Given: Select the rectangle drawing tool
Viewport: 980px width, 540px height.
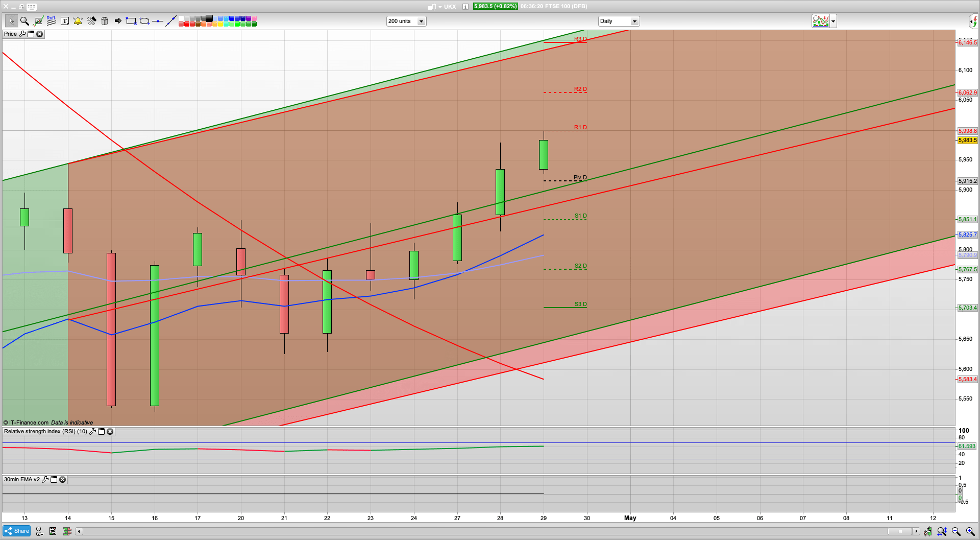Looking at the screenshot, I should [131, 21].
